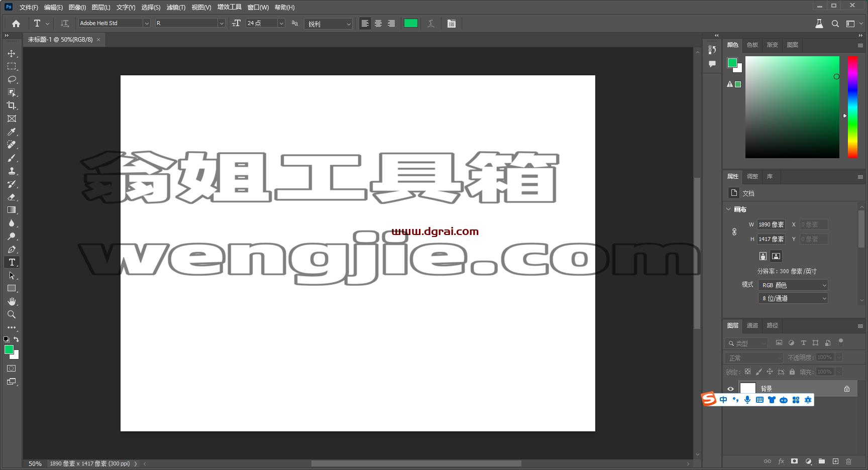Screen dimensions: 868x470
Task: Toggle visibility of the 背景 layer
Action: [730, 389]
